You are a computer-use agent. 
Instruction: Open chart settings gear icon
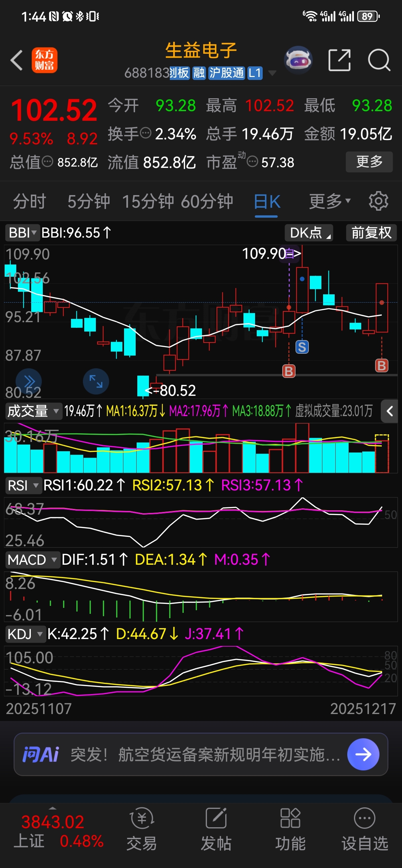(378, 201)
